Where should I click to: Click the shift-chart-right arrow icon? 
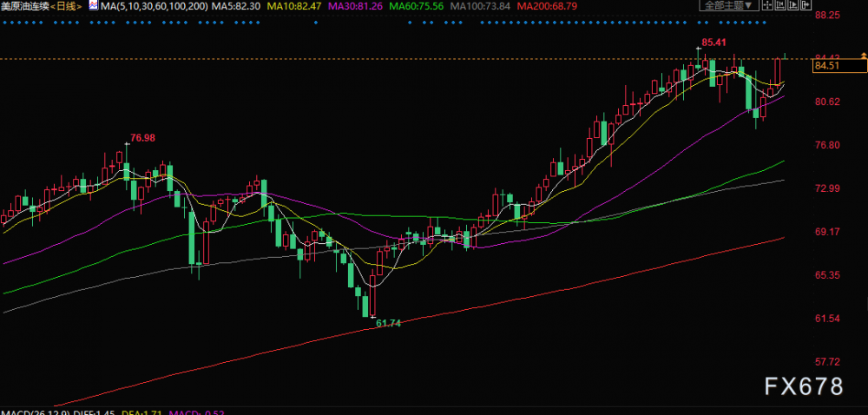[x=806, y=5]
